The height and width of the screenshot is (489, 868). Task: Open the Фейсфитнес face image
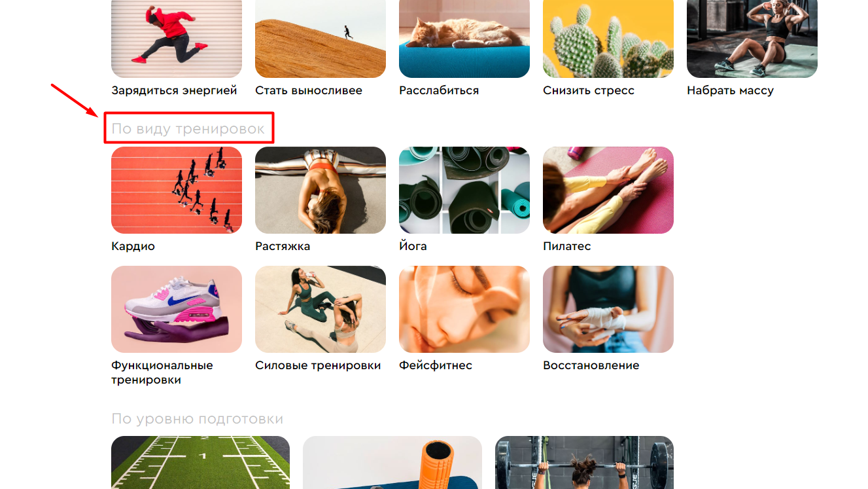pos(464,309)
